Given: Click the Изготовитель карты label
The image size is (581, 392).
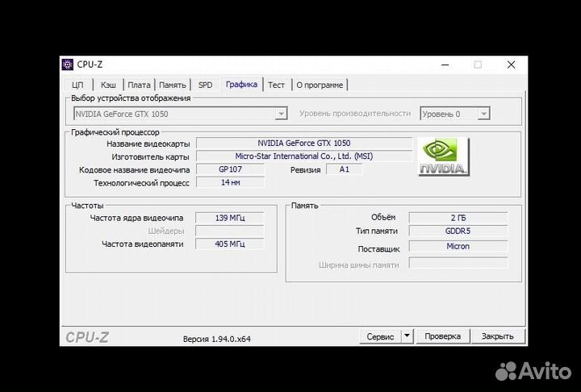Looking at the screenshot, I should tap(150, 156).
